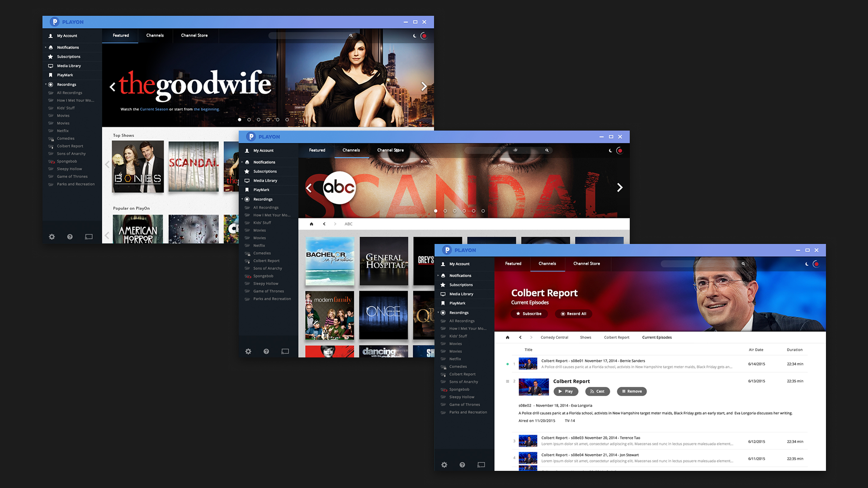Viewport: 868px width, 488px height.
Task: Select the Featured tab
Action: (513, 263)
